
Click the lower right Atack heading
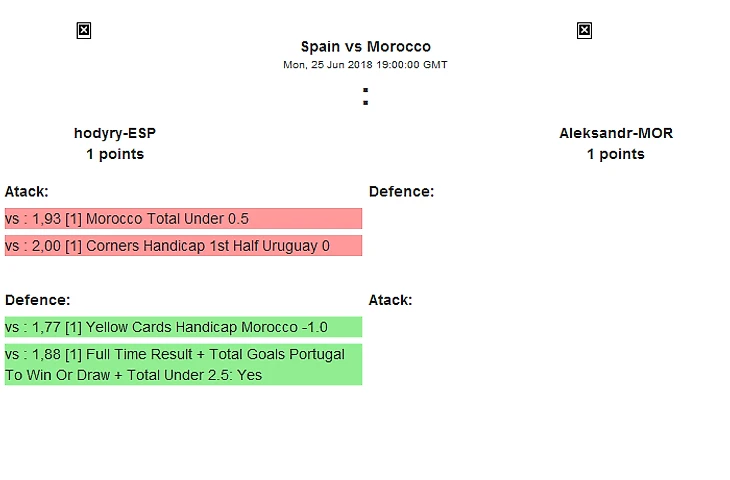point(390,300)
